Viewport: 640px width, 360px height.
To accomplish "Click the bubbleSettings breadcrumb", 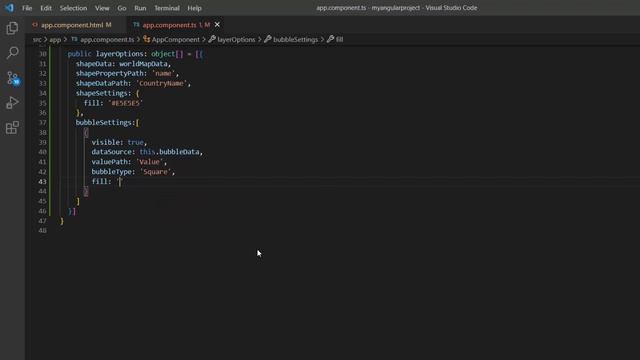I will pos(291,40).
